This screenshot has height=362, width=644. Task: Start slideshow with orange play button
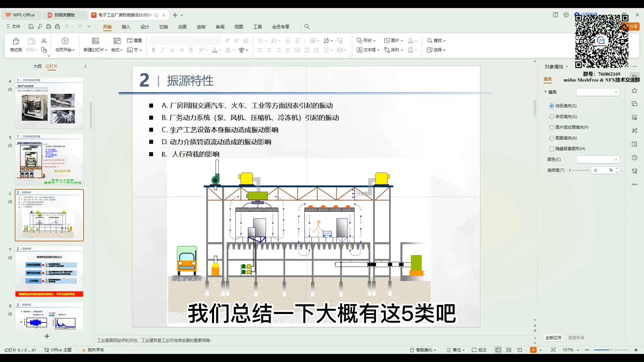[x=533, y=350]
